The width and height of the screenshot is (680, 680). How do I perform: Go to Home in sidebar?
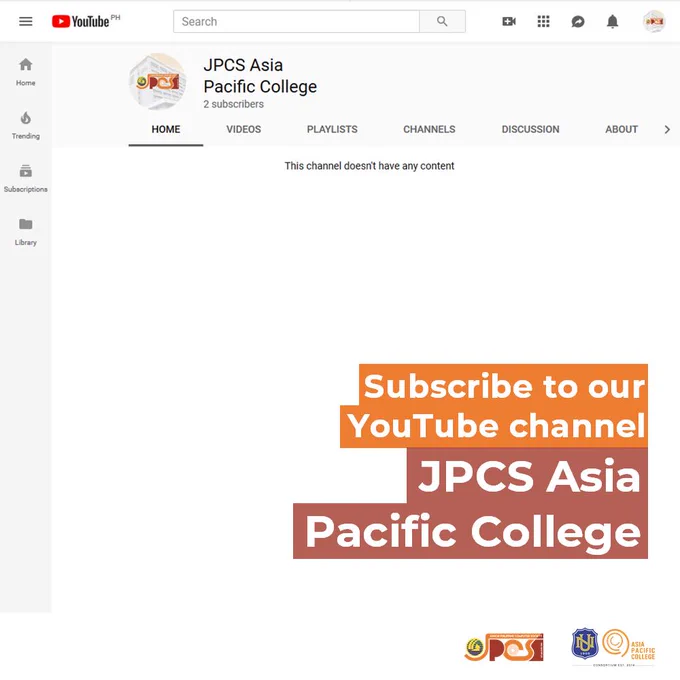pyautogui.click(x=26, y=72)
